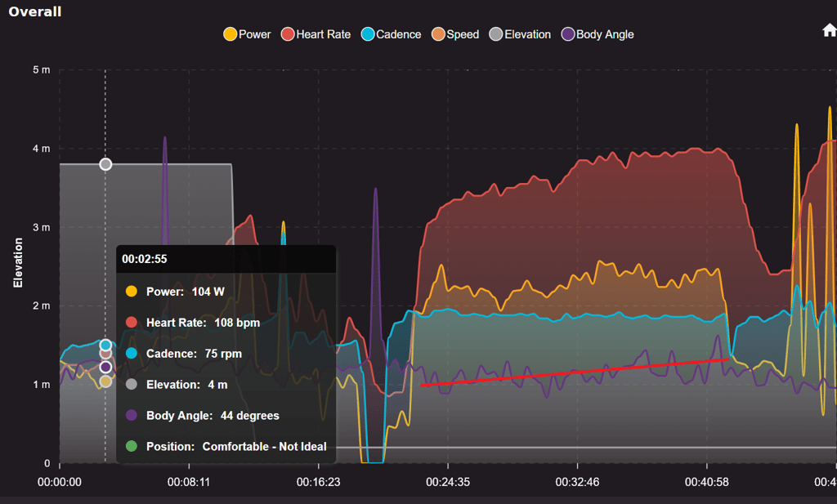837x504 pixels.
Task: Toggle the Elevation legend circle
Action: 496,34
